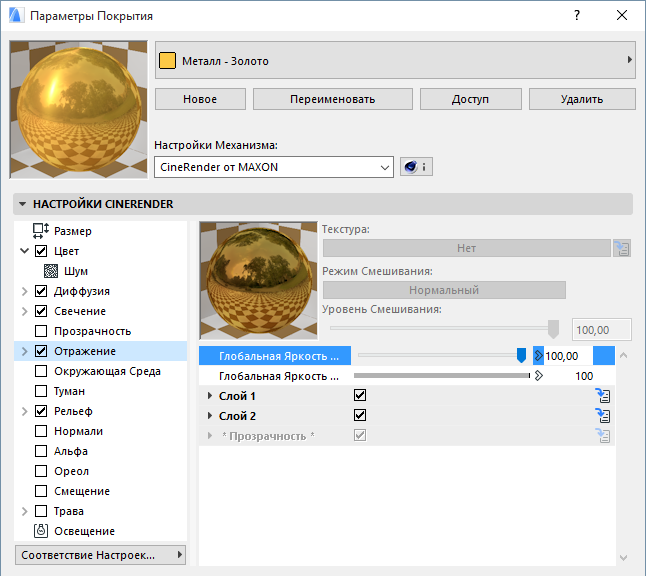Click the ArchiCAD title bar icon
646x576 pixels.
click(x=16, y=16)
